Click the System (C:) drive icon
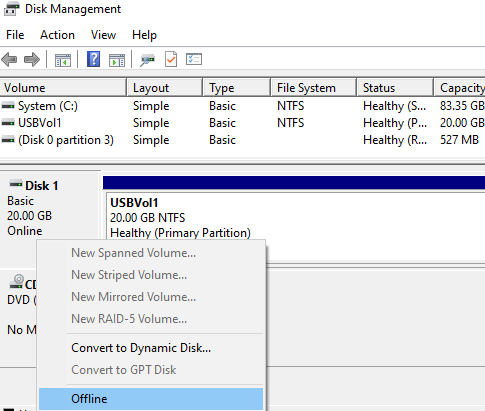 8,106
